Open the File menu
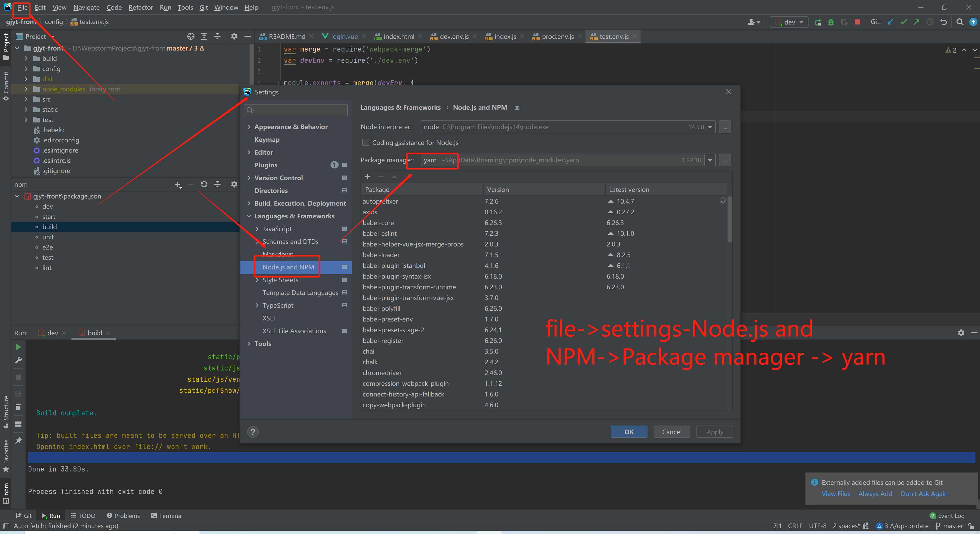Screen dimensions: 980x534 coord(22,7)
